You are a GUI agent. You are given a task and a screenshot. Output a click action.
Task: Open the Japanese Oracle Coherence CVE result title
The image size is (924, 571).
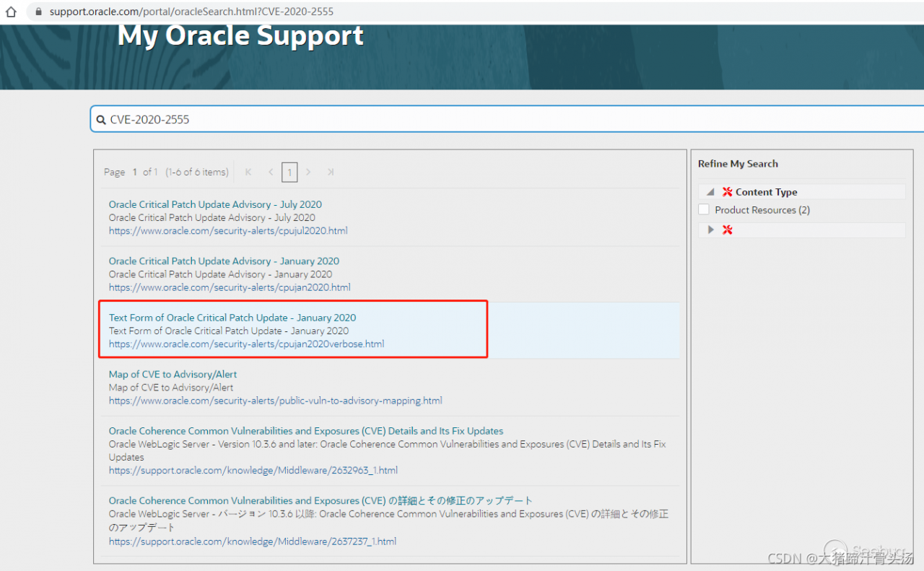[x=321, y=500]
